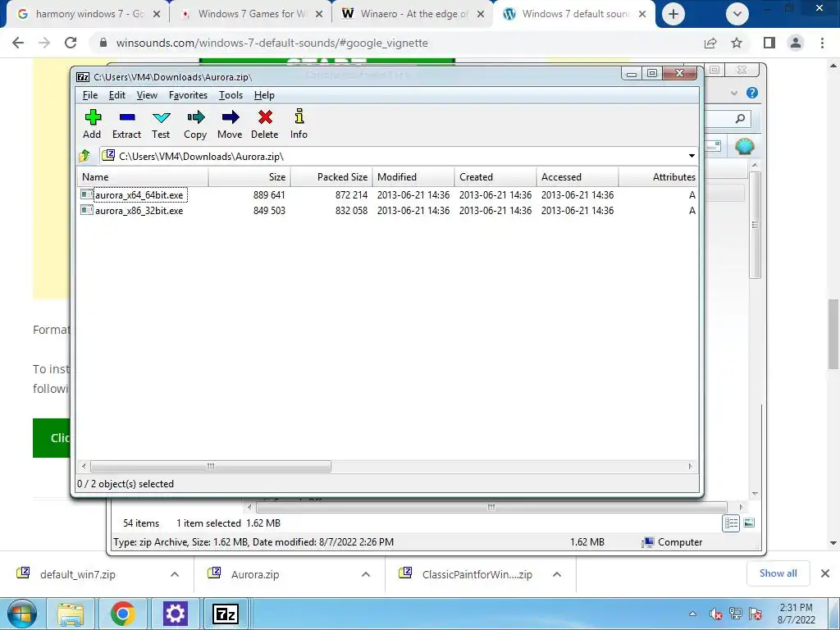Click the 7-Zip scroll right arrow
The image size is (840, 630).
(691, 466)
